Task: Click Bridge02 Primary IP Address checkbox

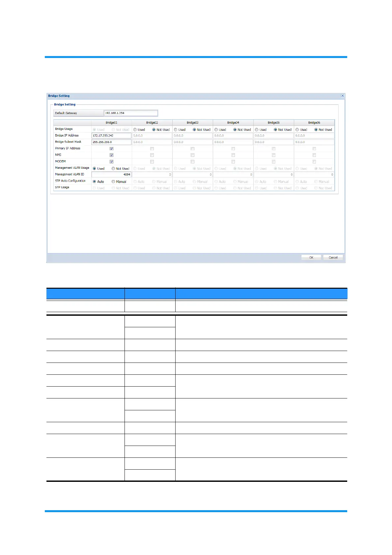Action: click(x=152, y=149)
